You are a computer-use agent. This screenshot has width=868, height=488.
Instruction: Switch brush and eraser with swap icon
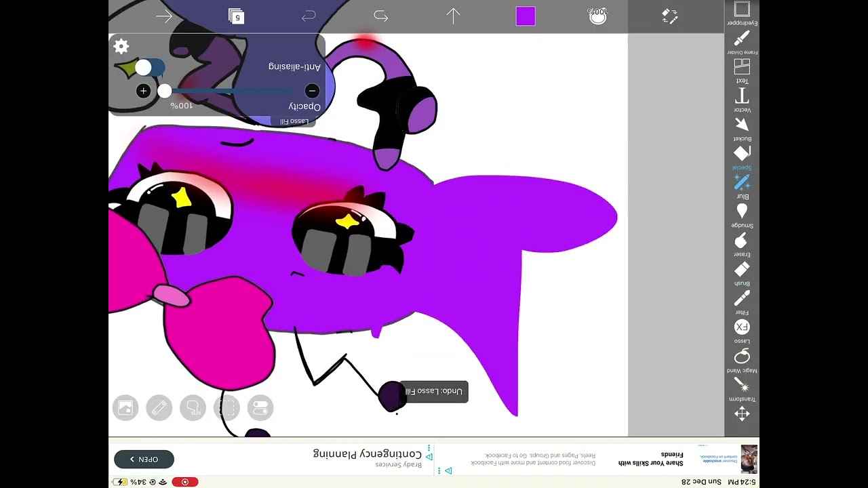click(x=670, y=16)
